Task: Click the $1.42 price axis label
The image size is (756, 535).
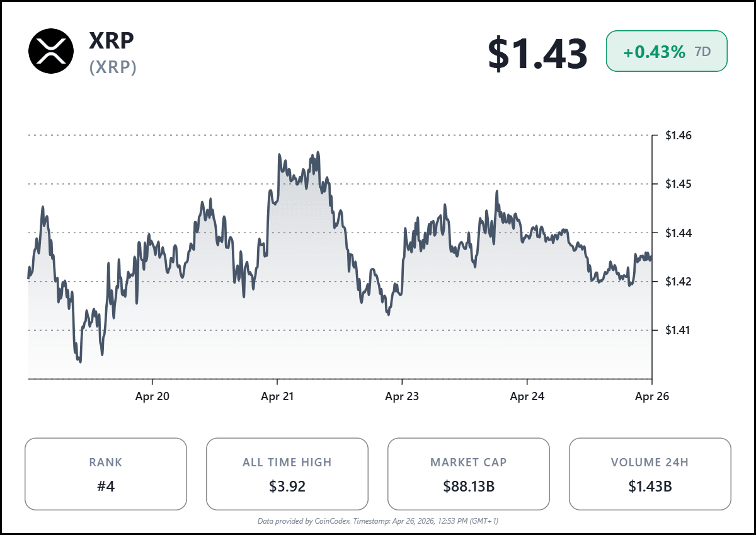Action: pyautogui.click(x=679, y=281)
